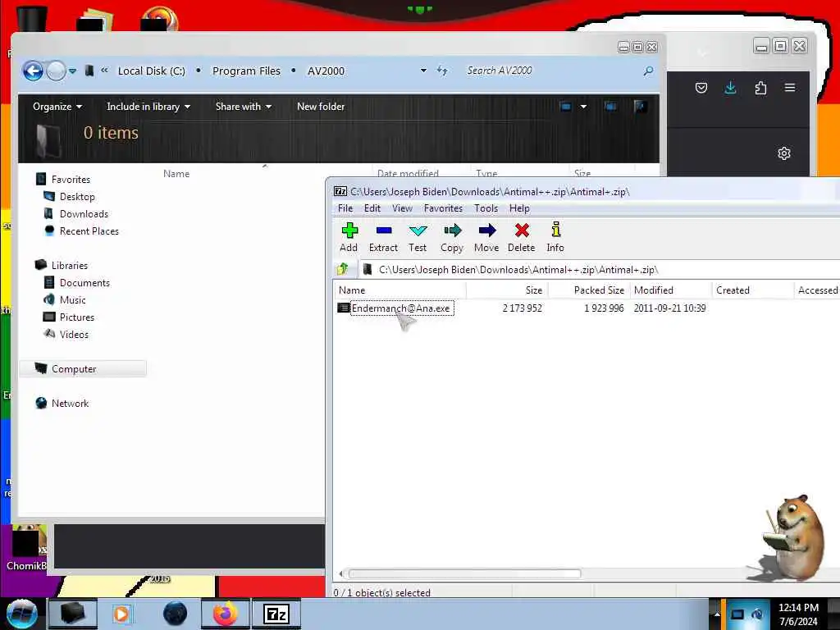Open Downloads in the navigation pane

84,214
